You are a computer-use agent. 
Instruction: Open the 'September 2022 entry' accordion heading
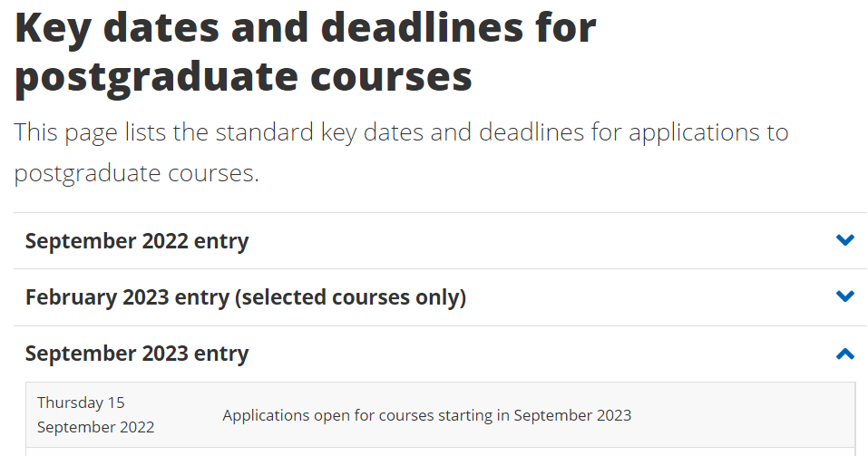pyautogui.click(x=137, y=241)
